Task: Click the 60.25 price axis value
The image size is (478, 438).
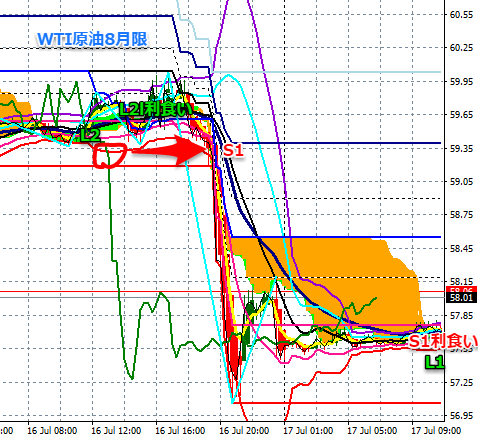Action: click(461, 48)
